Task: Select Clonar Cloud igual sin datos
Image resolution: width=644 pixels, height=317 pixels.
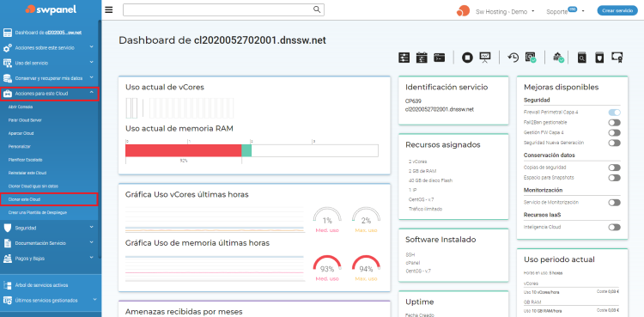Action: coord(33,186)
